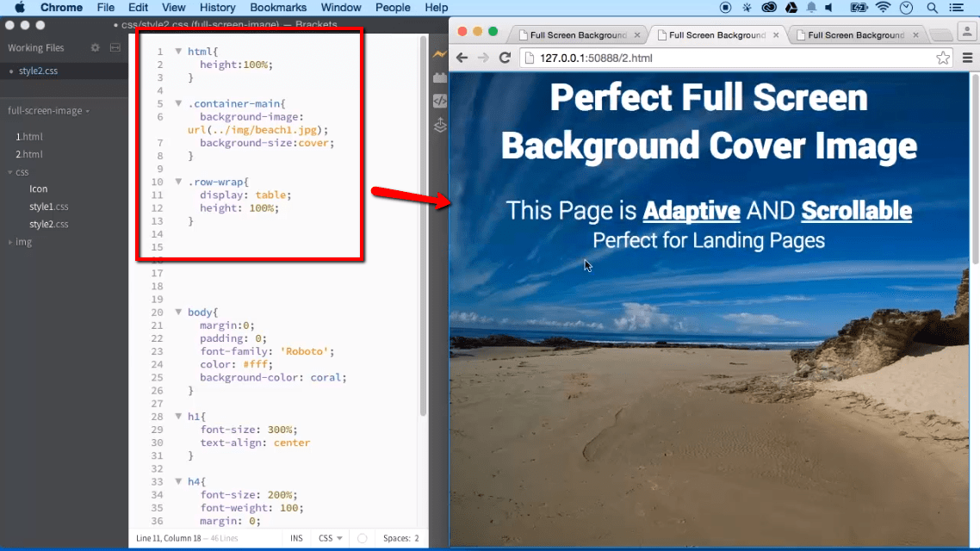Click the screen recording stop icon in menu bar
This screenshot has height=551, width=980.
725,8
